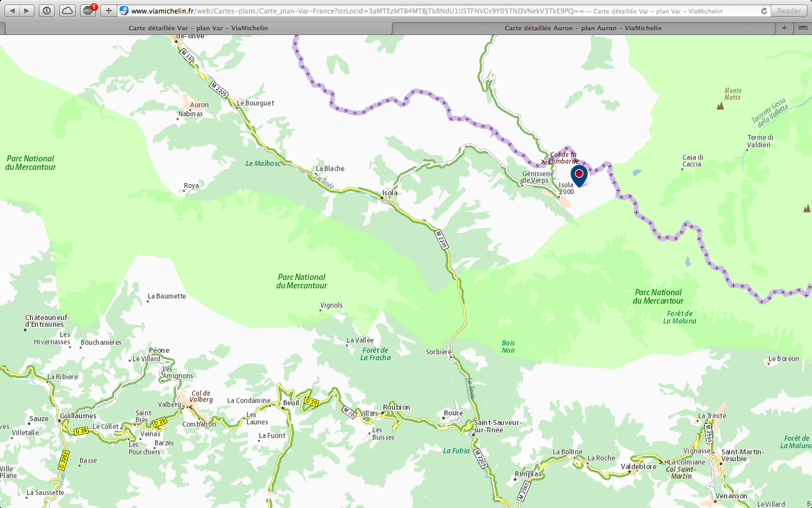
Task: Click the La Bolline label
Action: point(567,452)
